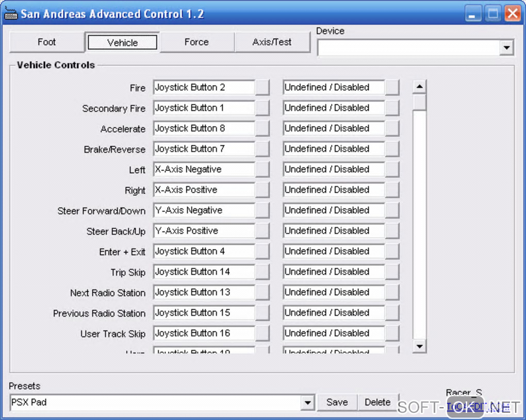
Task: Close the San Andreas Advanced Control window
Action: 513,14
